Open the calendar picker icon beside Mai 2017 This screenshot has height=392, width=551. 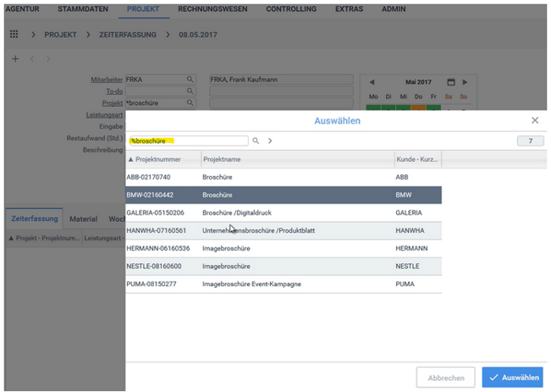[x=450, y=82]
